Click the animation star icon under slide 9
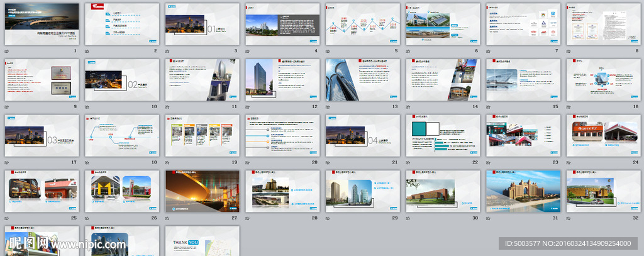This screenshot has height=256, width=644. pos(6,106)
